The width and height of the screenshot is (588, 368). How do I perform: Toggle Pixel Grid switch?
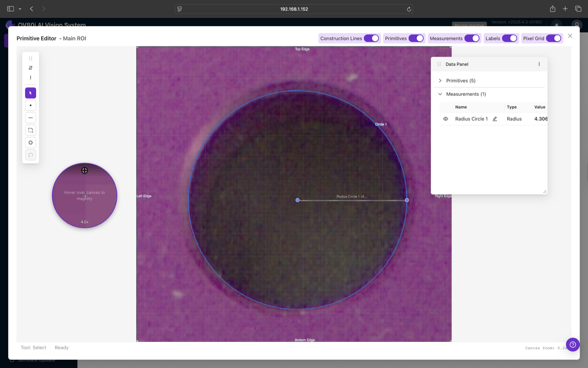tap(553, 38)
